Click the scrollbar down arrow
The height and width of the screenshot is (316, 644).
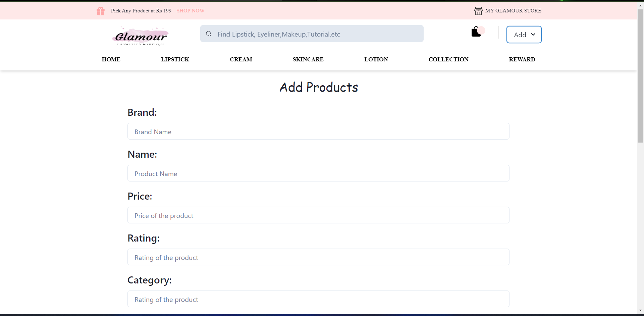click(x=640, y=311)
